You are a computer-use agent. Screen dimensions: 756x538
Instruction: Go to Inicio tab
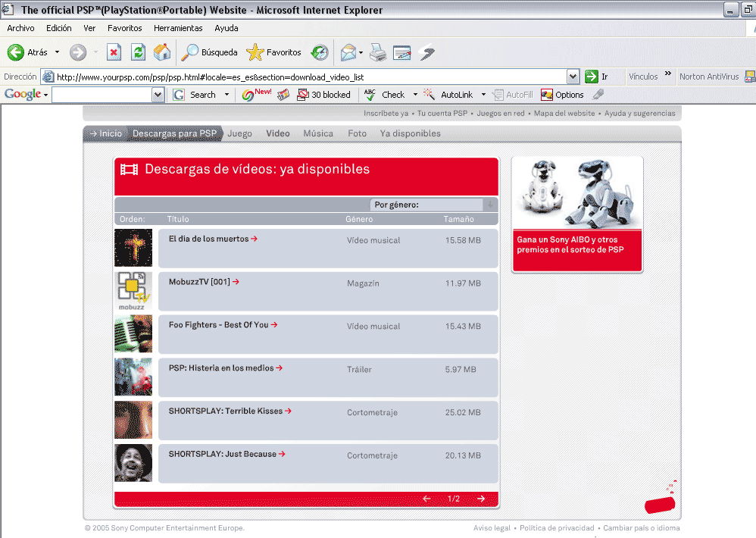tap(106, 133)
